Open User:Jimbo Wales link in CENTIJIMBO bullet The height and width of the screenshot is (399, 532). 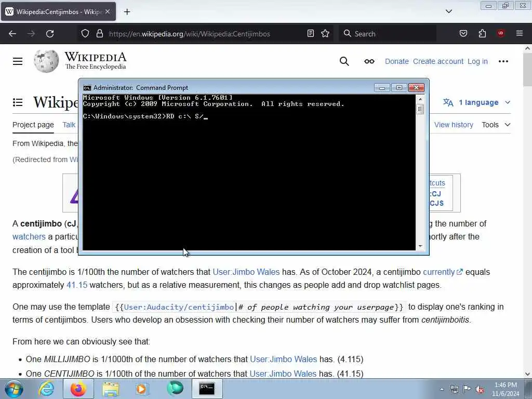283,374
